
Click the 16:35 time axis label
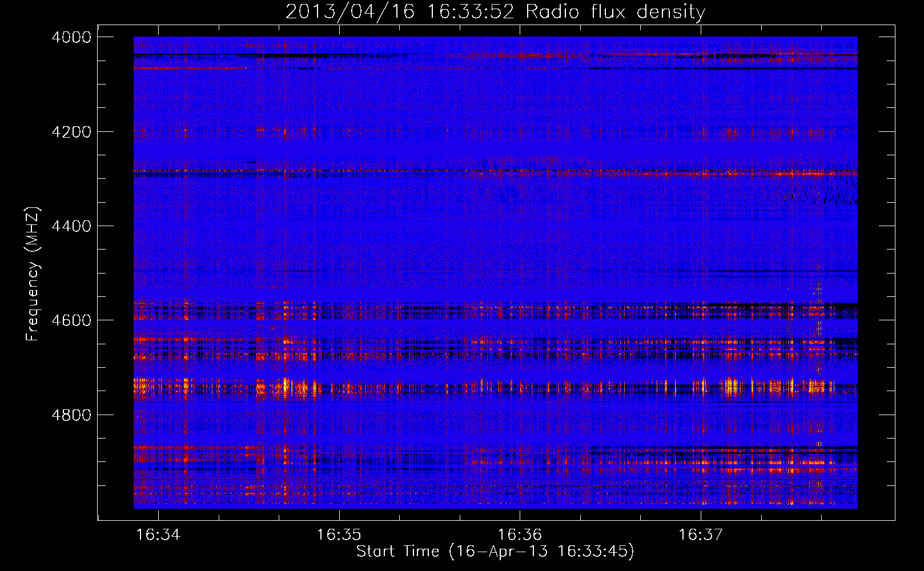[339, 535]
